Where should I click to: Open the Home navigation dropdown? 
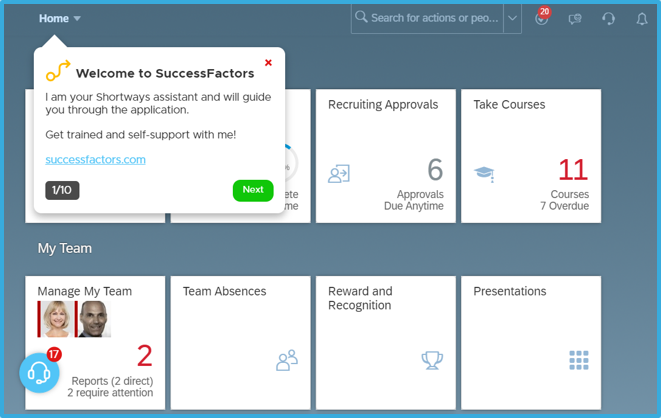[x=60, y=18]
